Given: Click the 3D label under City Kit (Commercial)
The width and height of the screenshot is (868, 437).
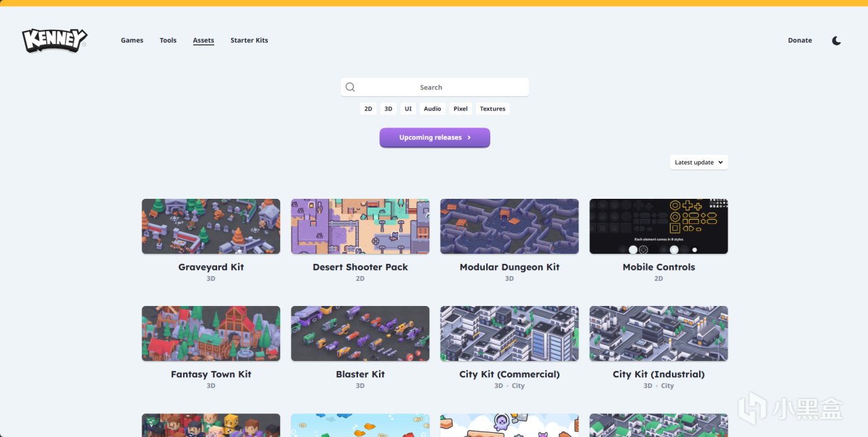Looking at the screenshot, I should tap(498, 386).
